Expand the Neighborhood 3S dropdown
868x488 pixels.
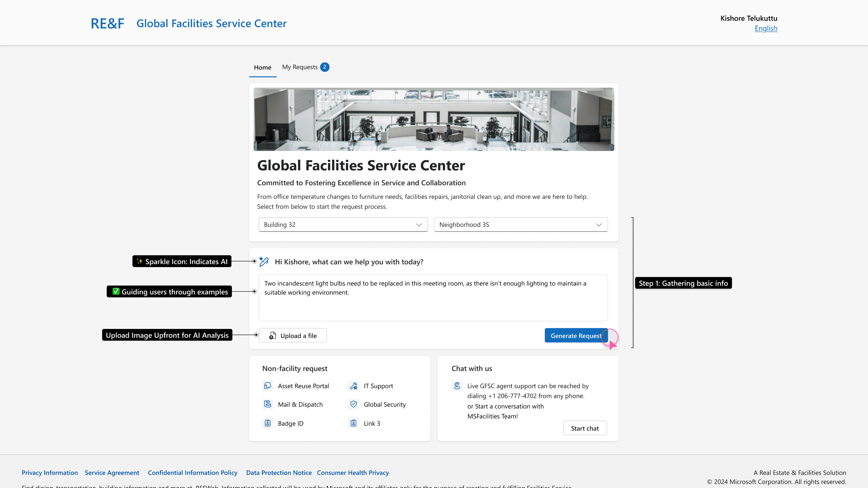521,225
